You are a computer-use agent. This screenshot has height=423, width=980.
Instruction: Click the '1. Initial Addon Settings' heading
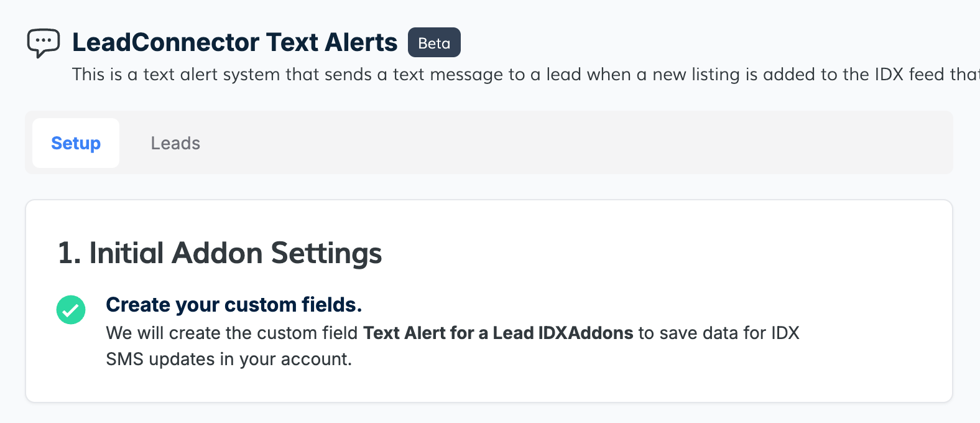220,253
